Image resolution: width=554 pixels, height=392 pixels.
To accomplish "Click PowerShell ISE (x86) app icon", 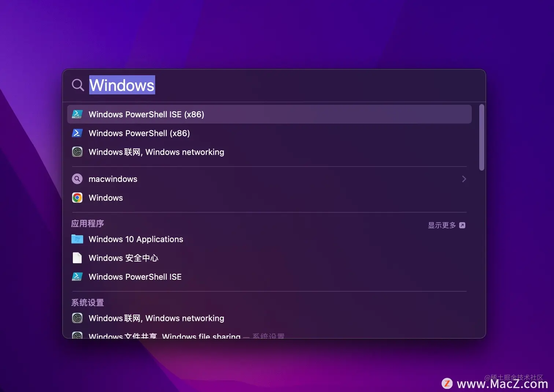I will tap(77, 114).
